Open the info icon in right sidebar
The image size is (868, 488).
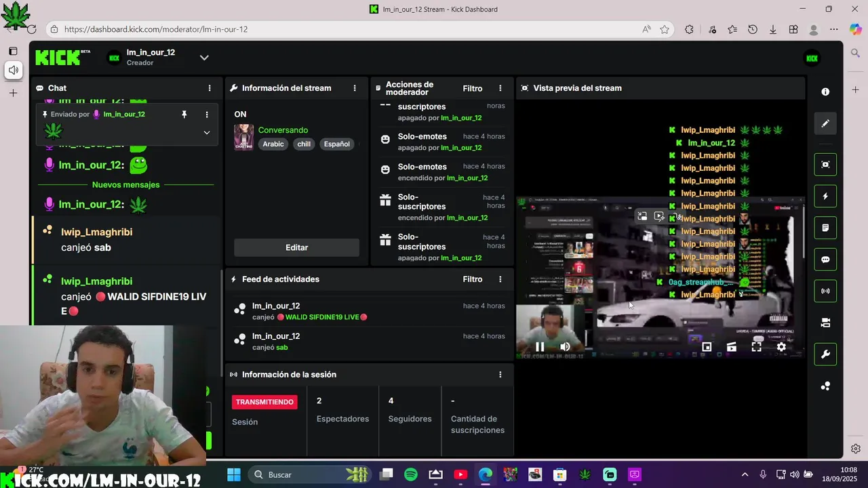[x=825, y=91]
